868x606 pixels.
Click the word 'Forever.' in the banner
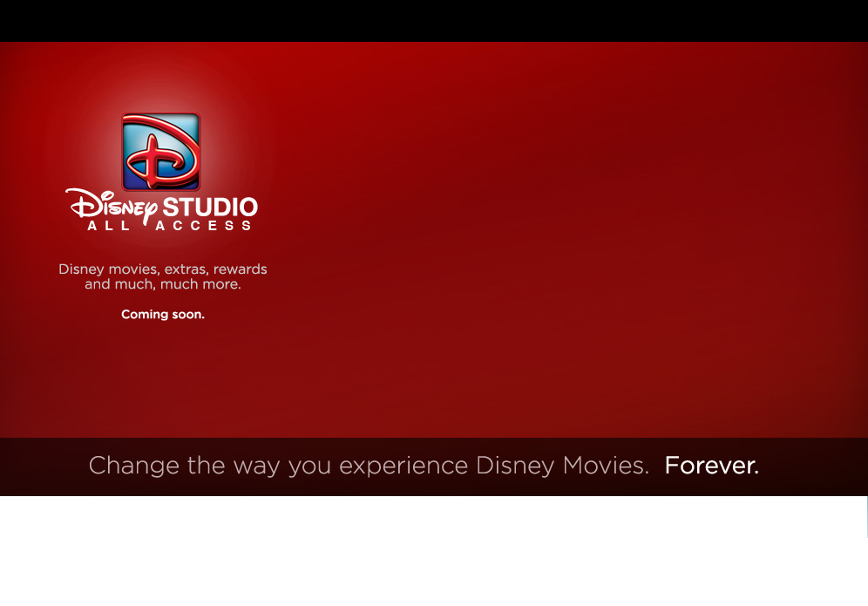point(711,466)
